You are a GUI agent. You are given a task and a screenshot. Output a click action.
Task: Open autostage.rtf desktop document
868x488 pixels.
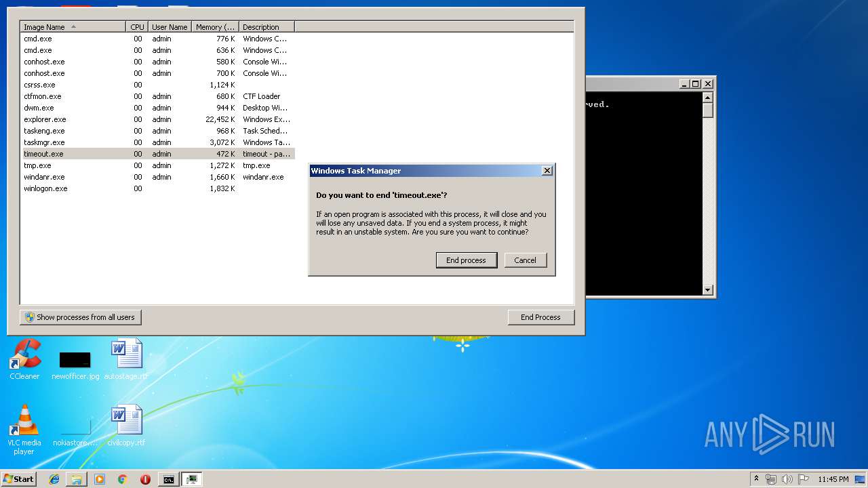pos(126,359)
